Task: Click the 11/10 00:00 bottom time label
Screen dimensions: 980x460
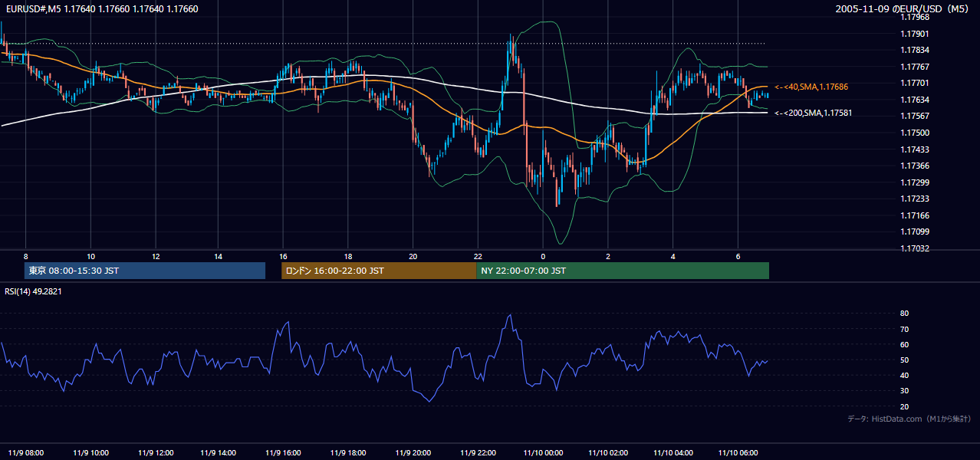Action: tap(543, 452)
